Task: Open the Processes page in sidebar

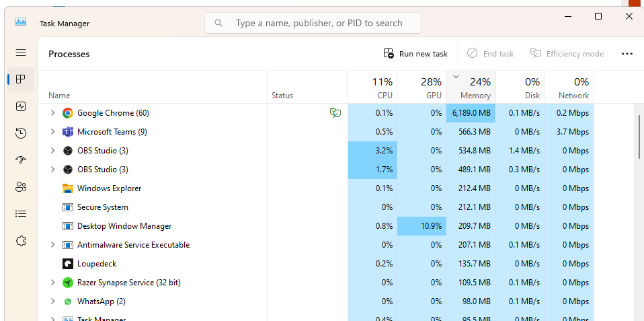Action: pyautogui.click(x=21, y=79)
